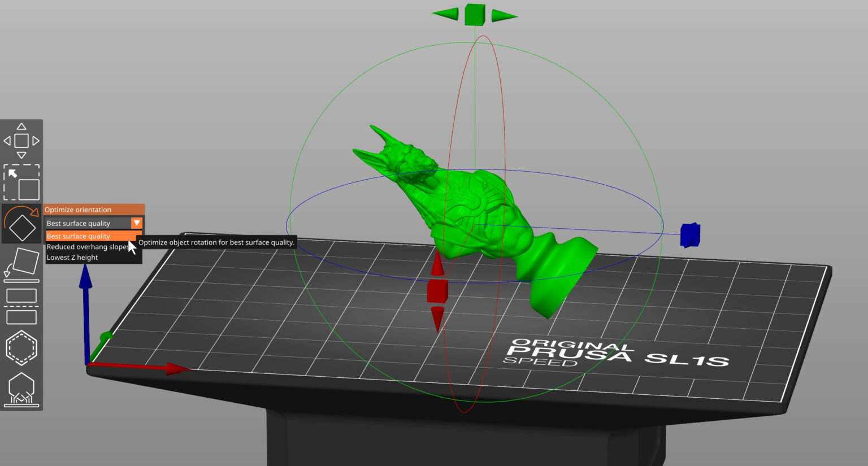Viewport: 868px width, 466px height.
Task: Select the highlighted Best surface quality option
Action: click(x=79, y=236)
